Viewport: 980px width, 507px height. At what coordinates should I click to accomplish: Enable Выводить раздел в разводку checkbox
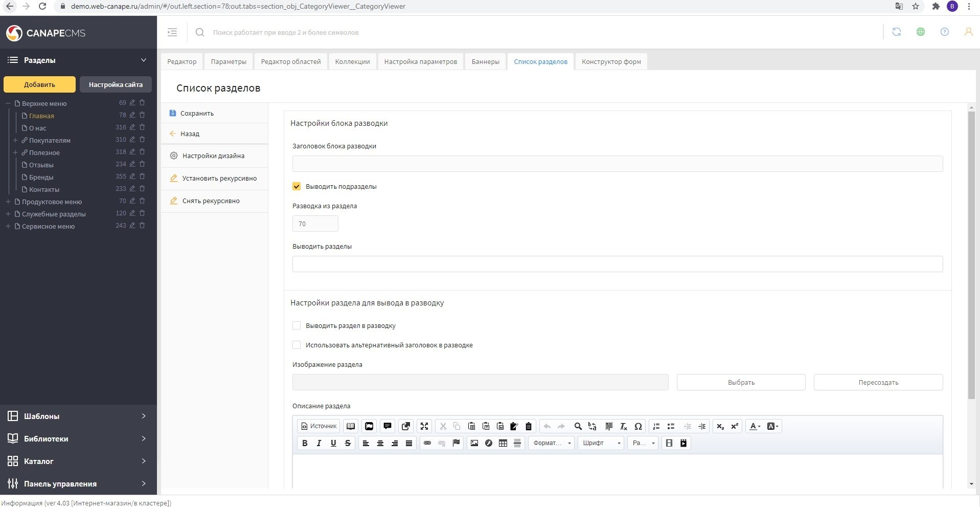[x=297, y=325]
